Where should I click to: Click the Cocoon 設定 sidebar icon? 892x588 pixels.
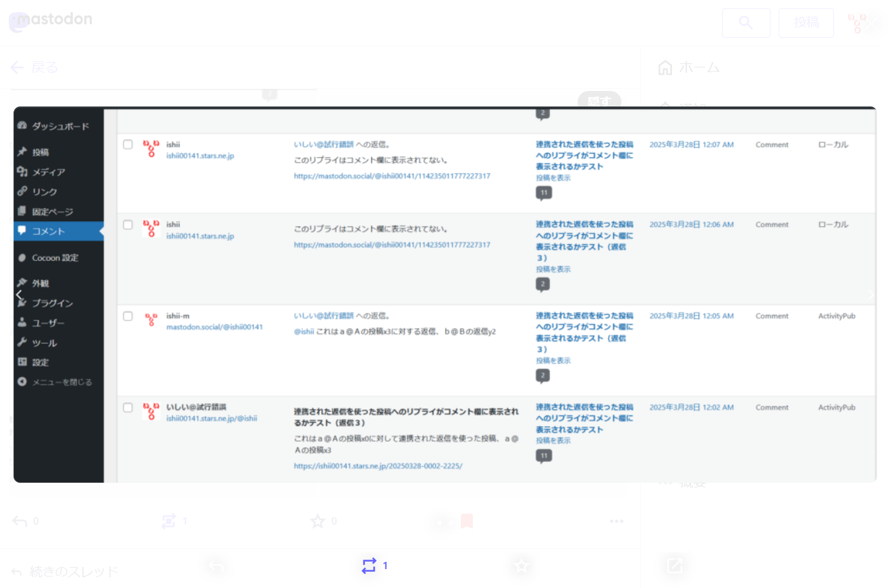click(x=22, y=258)
